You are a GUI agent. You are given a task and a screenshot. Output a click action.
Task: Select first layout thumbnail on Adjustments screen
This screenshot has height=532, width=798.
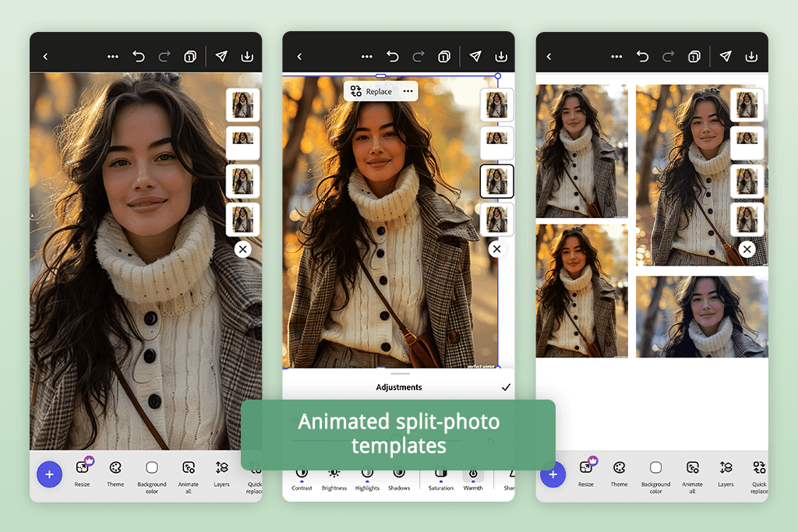click(x=496, y=105)
